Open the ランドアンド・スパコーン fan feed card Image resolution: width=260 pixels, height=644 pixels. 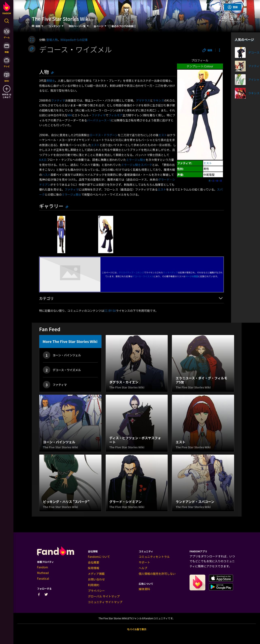pos(203,483)
